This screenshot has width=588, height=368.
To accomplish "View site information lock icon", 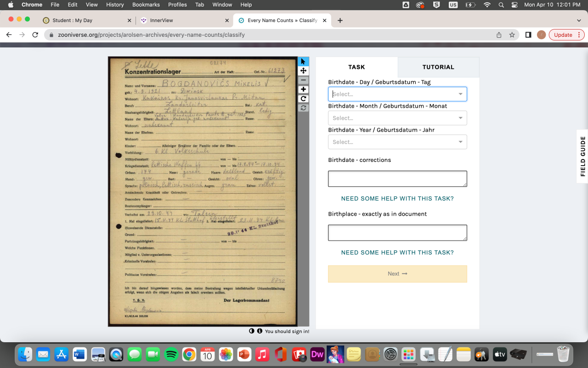I will pos(51,34).
